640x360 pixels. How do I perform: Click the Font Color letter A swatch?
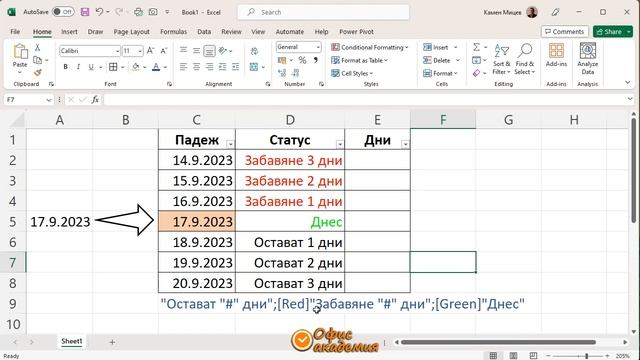coord(156,67)
